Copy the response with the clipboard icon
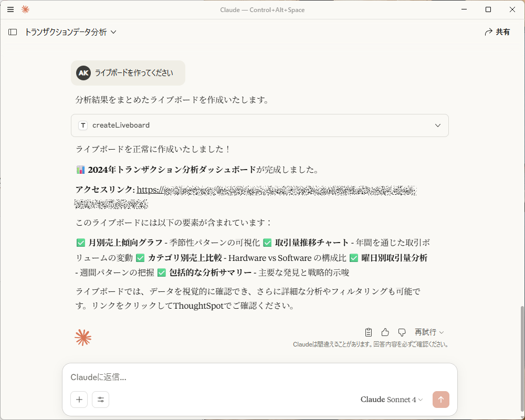Screen dimensions: 525x420 (x=369, y=332)
